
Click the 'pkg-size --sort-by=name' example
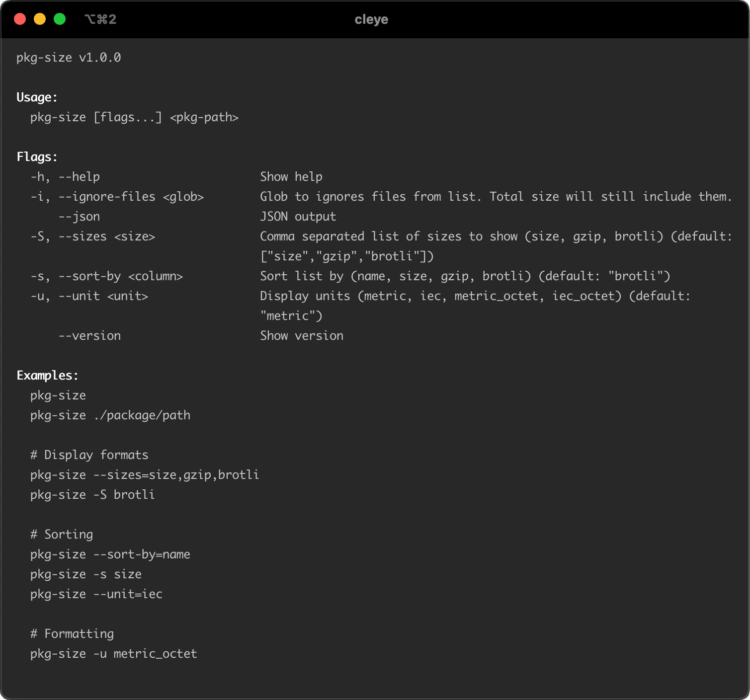tap(110, 554)
